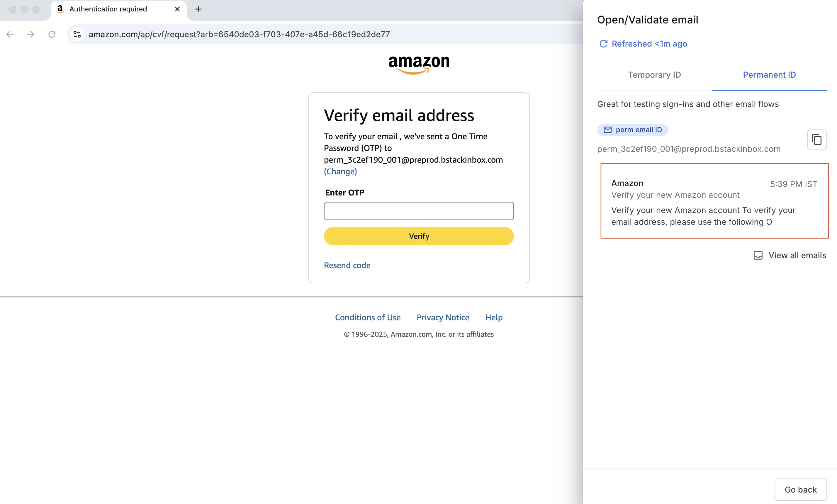
Task: Click the browser reload page icon
Action: pyautogui.click(x=52, y=34)
